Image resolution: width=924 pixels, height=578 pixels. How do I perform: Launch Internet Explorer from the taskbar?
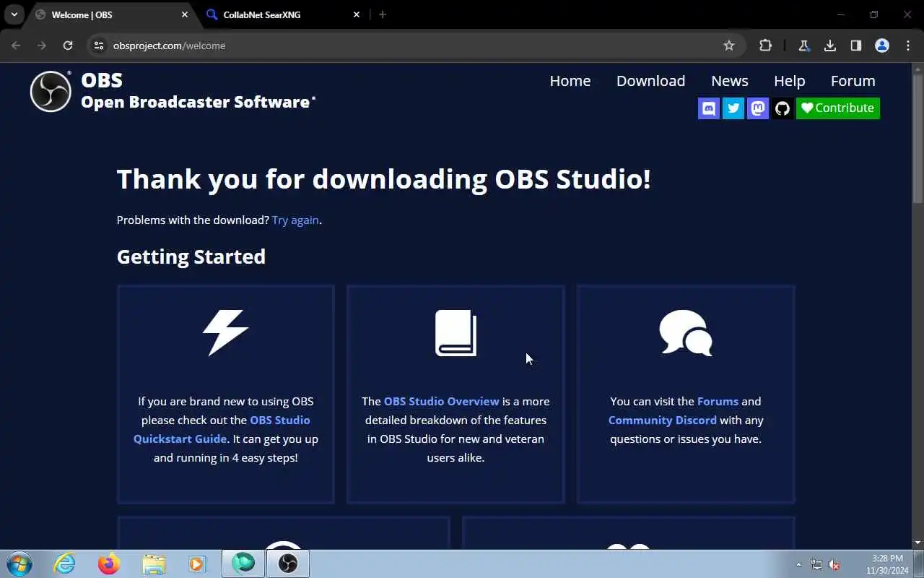pos(65,564)
